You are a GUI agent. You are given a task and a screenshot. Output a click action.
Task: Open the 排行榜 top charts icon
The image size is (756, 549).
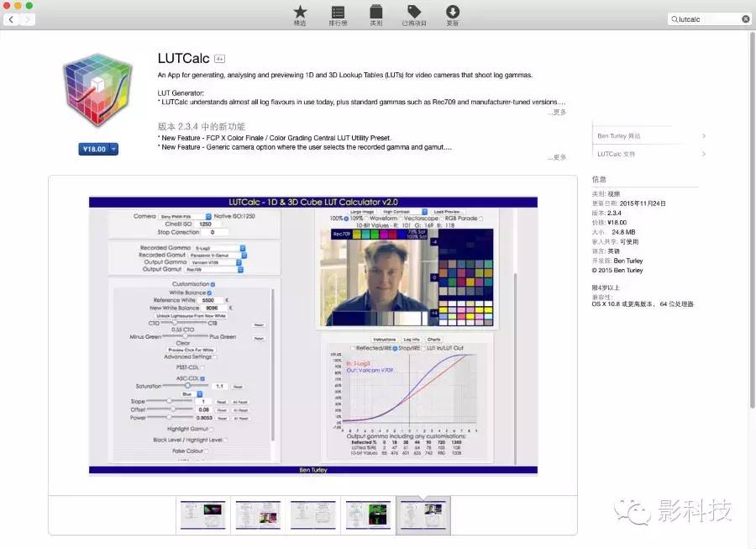(338, 12)
